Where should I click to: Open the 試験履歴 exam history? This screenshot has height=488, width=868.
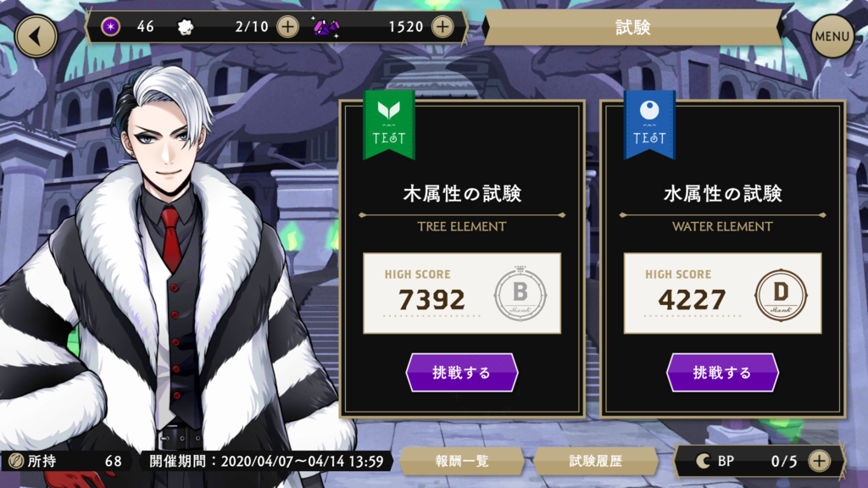point(596,460)
